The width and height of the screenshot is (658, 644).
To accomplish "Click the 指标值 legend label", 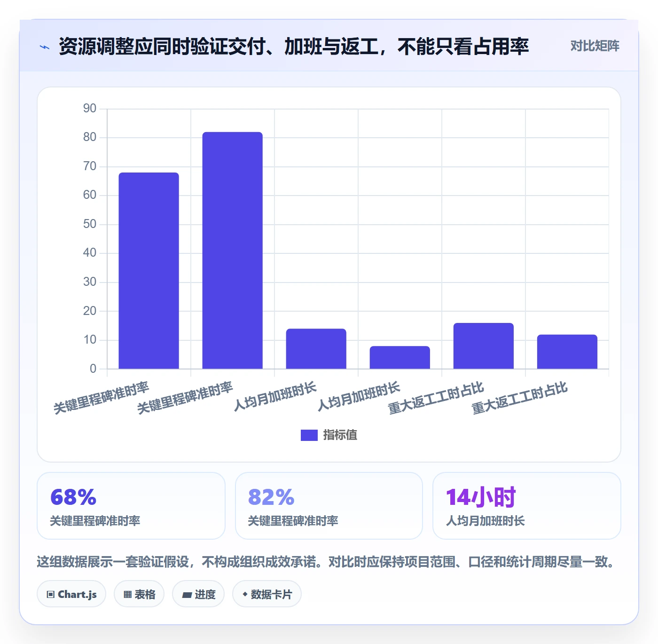I will (x=340, y=435).
